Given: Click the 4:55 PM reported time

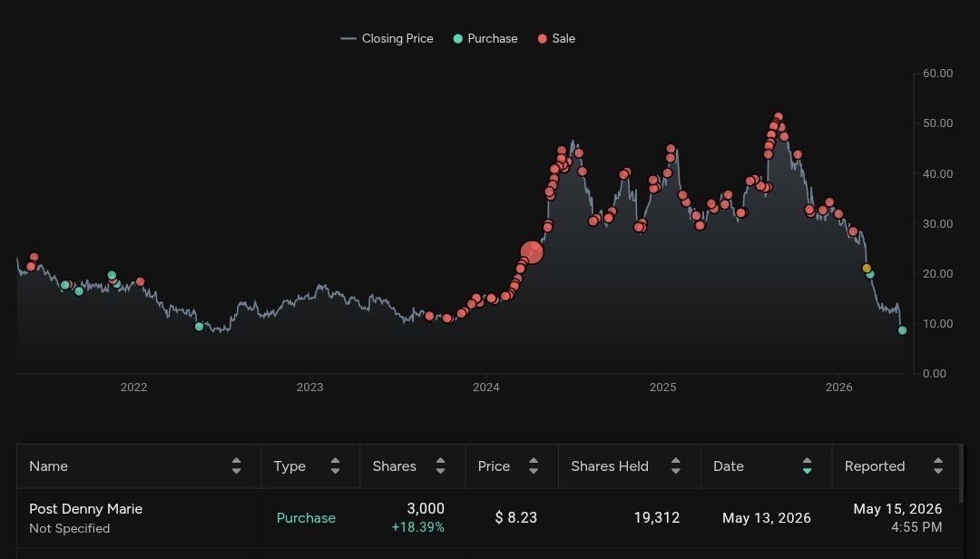Looking at the screenshot, I should pyautogui.click(x=916, y=527).
